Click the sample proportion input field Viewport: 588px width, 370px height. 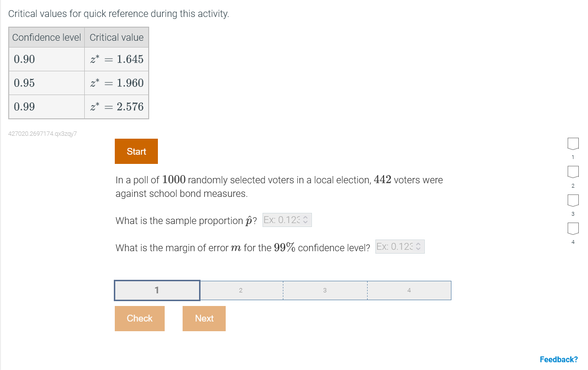pyautogui.click(x=283, y=220)
